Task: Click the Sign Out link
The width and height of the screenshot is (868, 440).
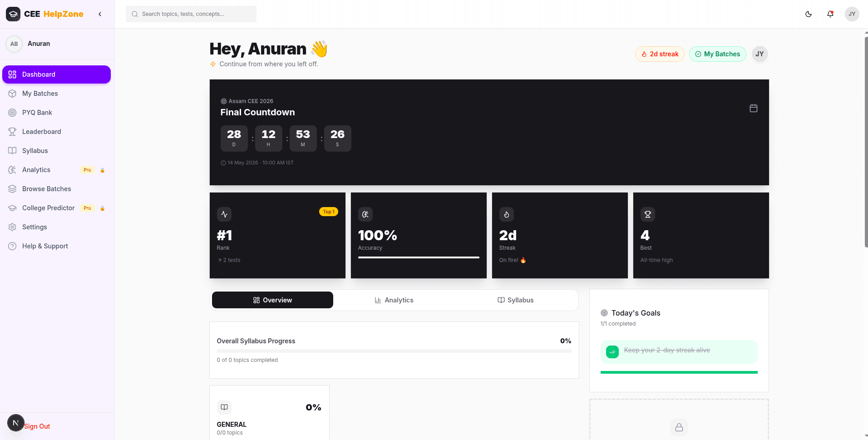Action: (x=37, y=426)
